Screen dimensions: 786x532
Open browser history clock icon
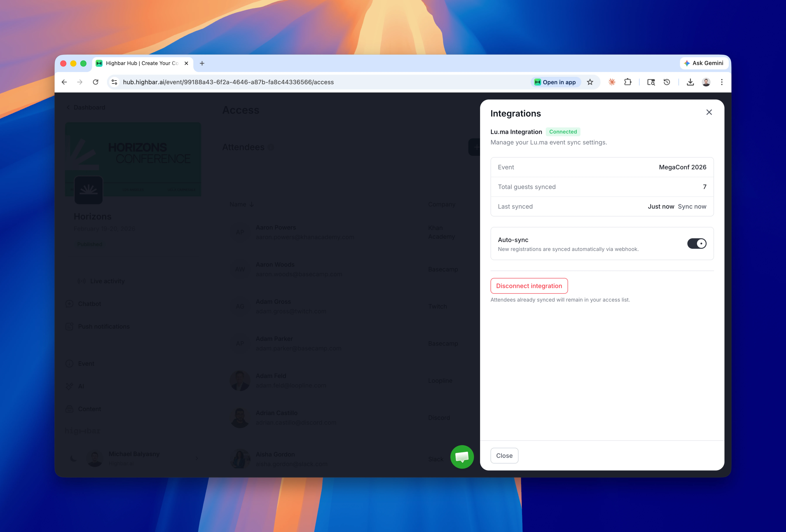tap(667, 82)
